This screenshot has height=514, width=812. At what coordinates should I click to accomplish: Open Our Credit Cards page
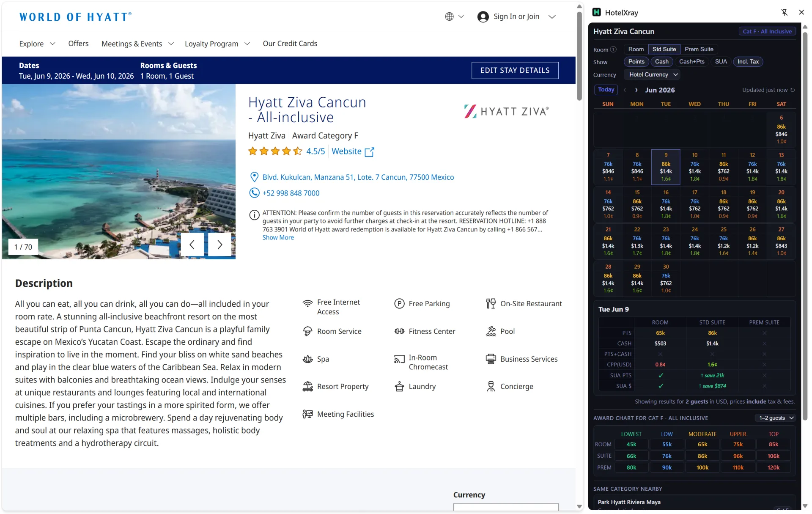pyautogui.click(x=290, y=44)
